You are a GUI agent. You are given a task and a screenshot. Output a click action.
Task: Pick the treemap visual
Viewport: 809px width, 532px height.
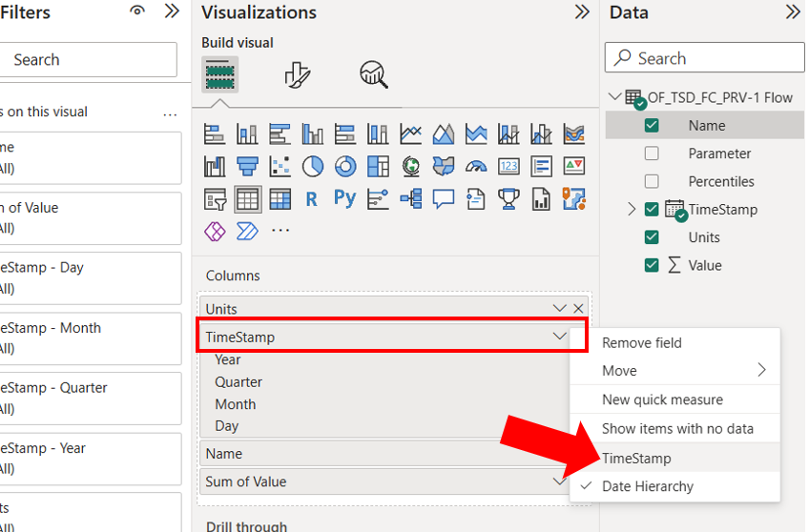378,167
